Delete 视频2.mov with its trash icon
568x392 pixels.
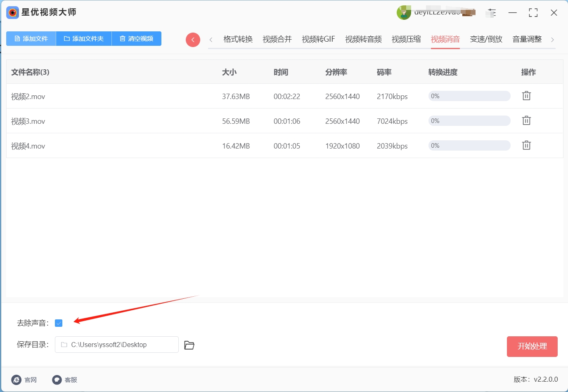coord(526,96)
